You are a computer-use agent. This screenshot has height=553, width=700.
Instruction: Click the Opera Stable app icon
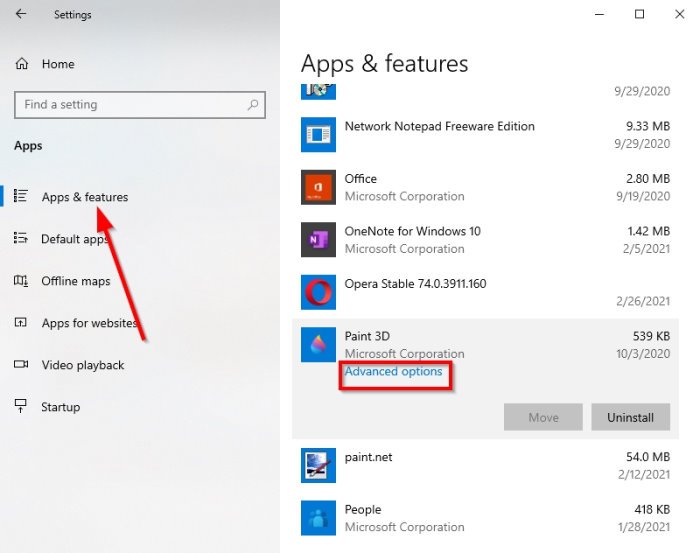(318, 292)
